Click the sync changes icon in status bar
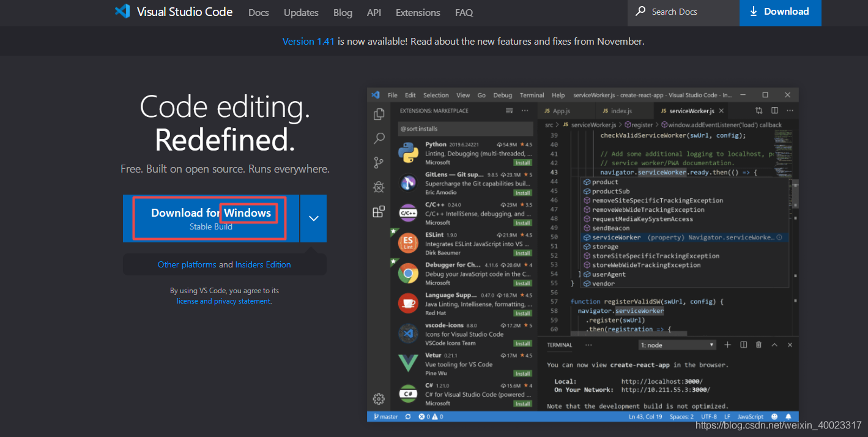Screen dimensions: 868x437 click(x=408, y=417)
